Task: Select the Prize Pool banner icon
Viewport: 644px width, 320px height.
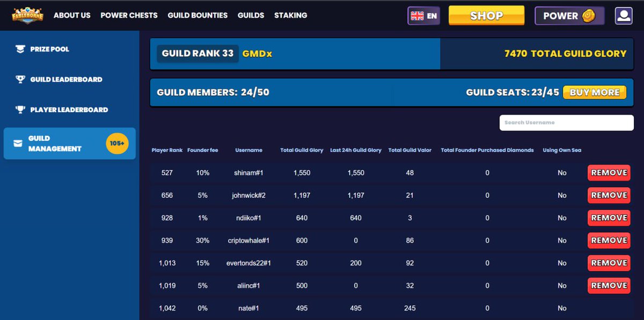Action: click(x=21, y=49)
